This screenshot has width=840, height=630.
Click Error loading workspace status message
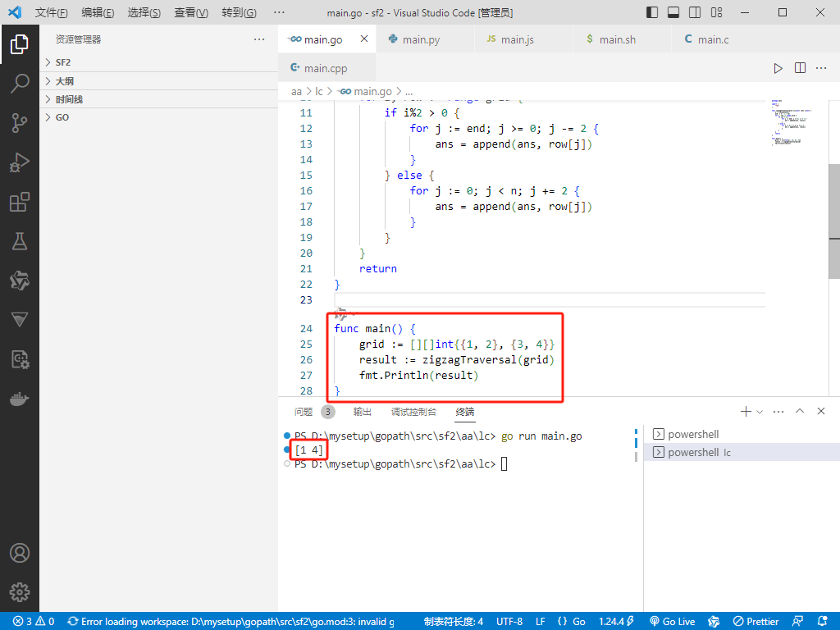(231, 622)
